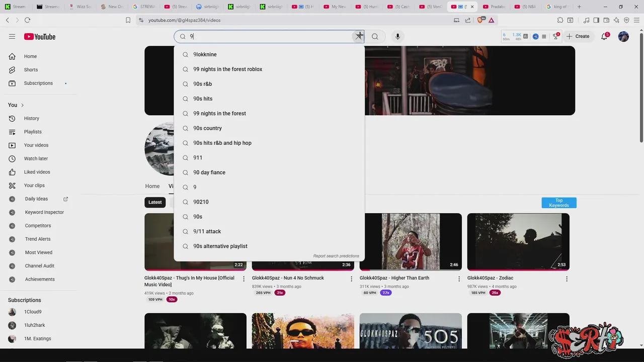Open the vidIQ trophy achievements icon
Screen dimensions: 644x362
pyautogui.click(x=556, y=36)
